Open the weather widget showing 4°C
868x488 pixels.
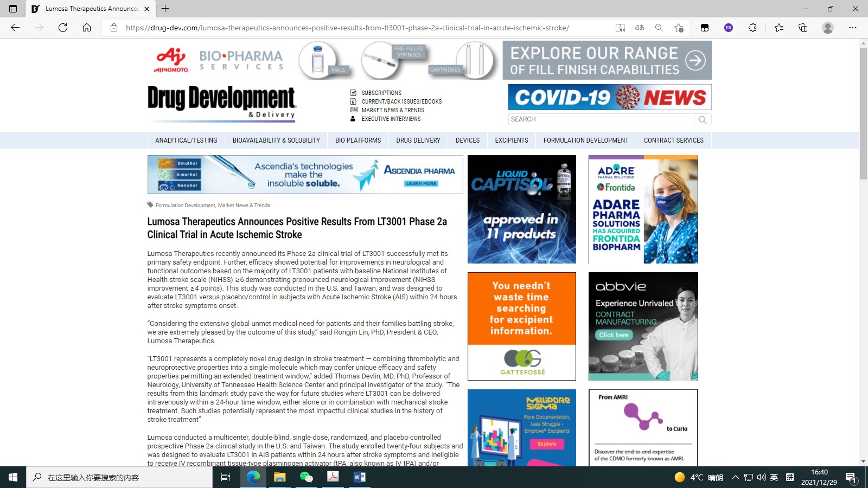click(x=699, y=477)
